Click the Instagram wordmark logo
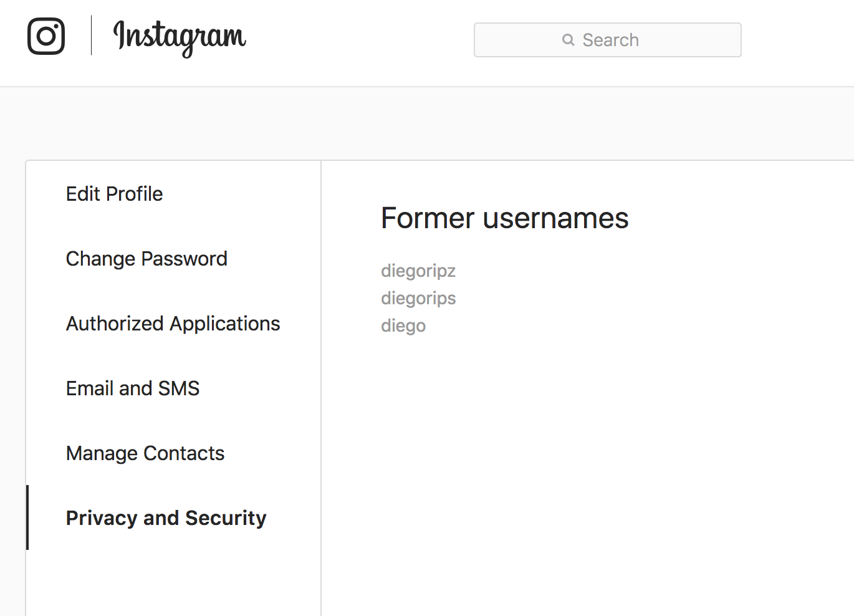 point(180,38)
